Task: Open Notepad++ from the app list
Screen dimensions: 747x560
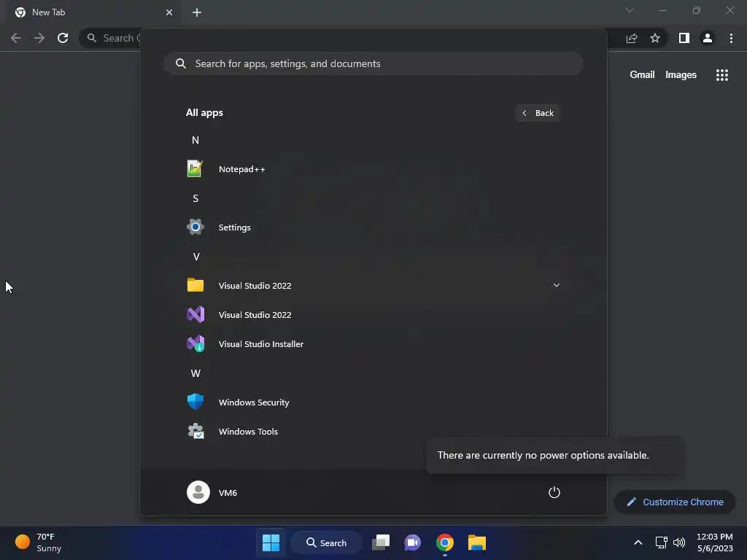Action: [x=373, y=169]
